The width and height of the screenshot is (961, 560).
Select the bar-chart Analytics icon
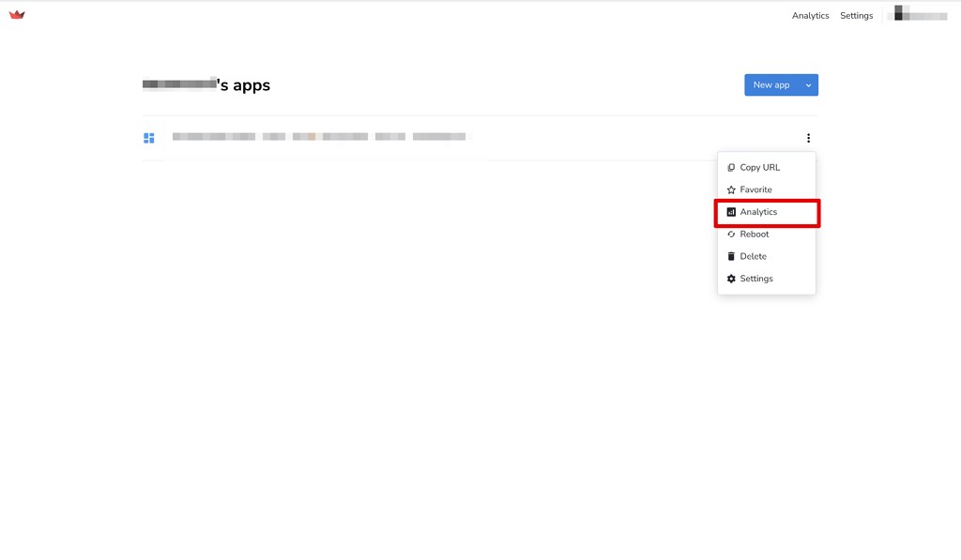click(731, 212)
